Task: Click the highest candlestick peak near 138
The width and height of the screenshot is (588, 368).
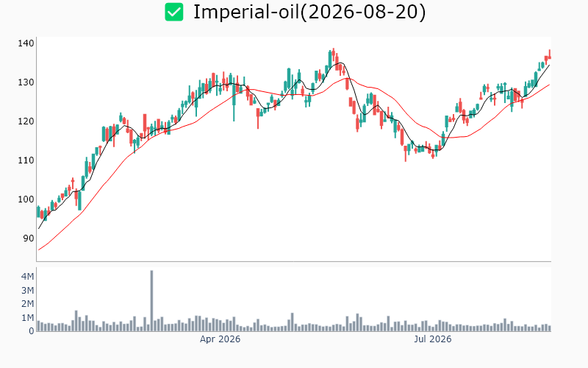Action: (x=334, y=52)
